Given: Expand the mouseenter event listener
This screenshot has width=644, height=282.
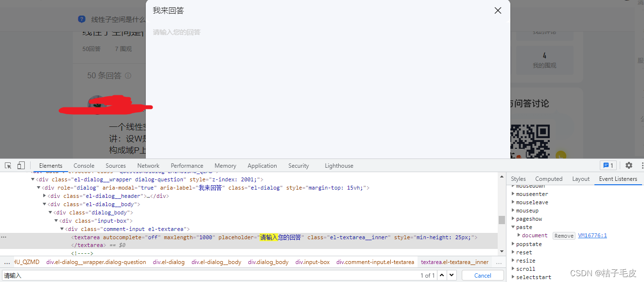Looking at the screenshot, I should click(x=513, y=194).
